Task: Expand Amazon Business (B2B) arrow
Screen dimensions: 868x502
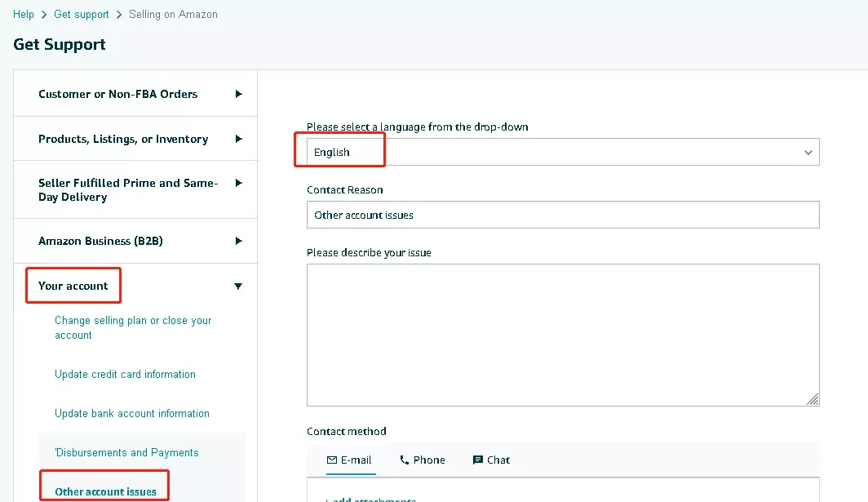Action: pyautogui.click(x=238, y=241)
